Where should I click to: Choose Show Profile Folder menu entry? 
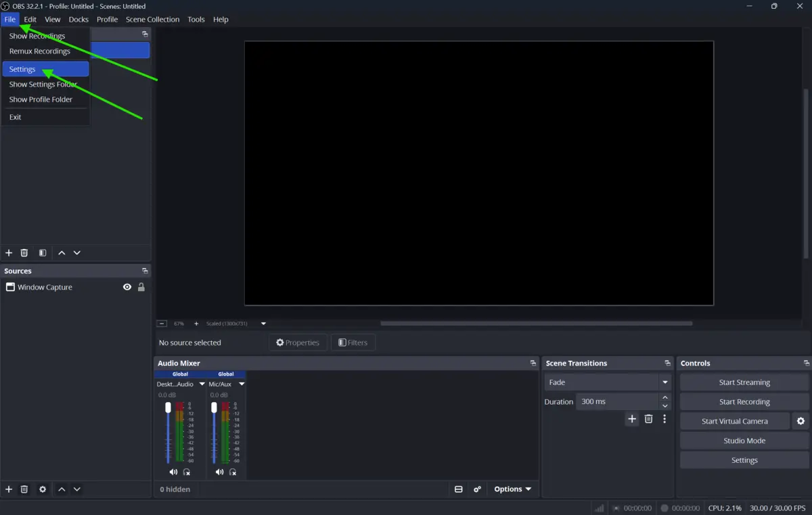coord(45,99)
